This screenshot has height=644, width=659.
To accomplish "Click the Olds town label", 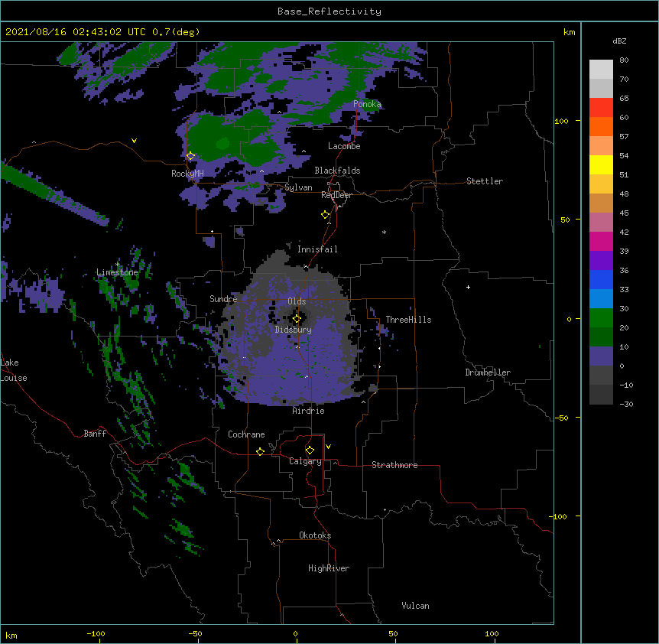I will (x=297, y=301).
